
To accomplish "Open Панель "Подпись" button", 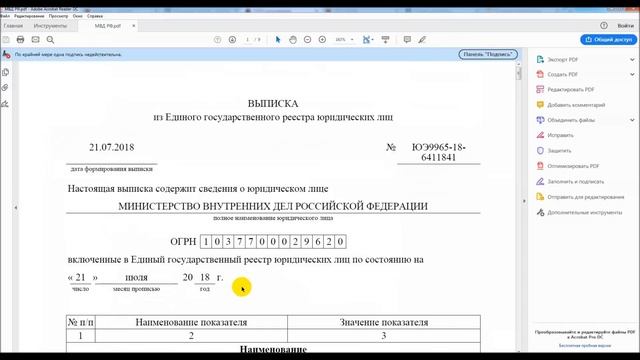I will (488, 54).
